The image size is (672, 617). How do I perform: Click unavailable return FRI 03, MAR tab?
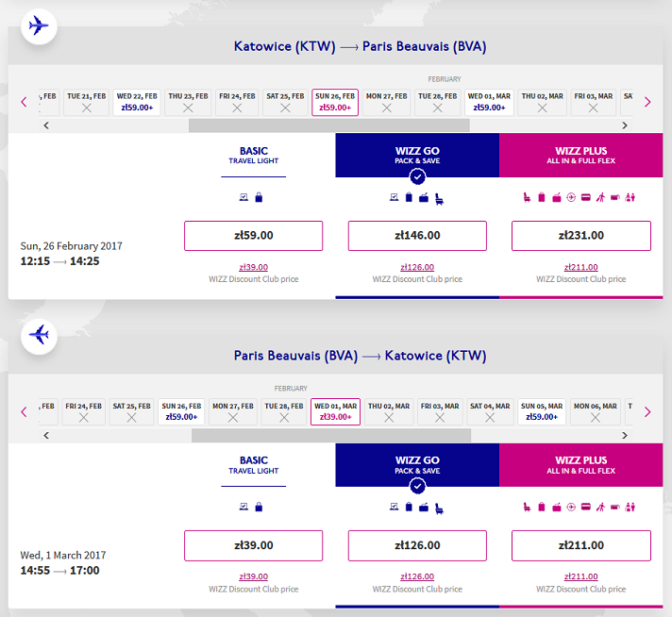pos(440,411)
